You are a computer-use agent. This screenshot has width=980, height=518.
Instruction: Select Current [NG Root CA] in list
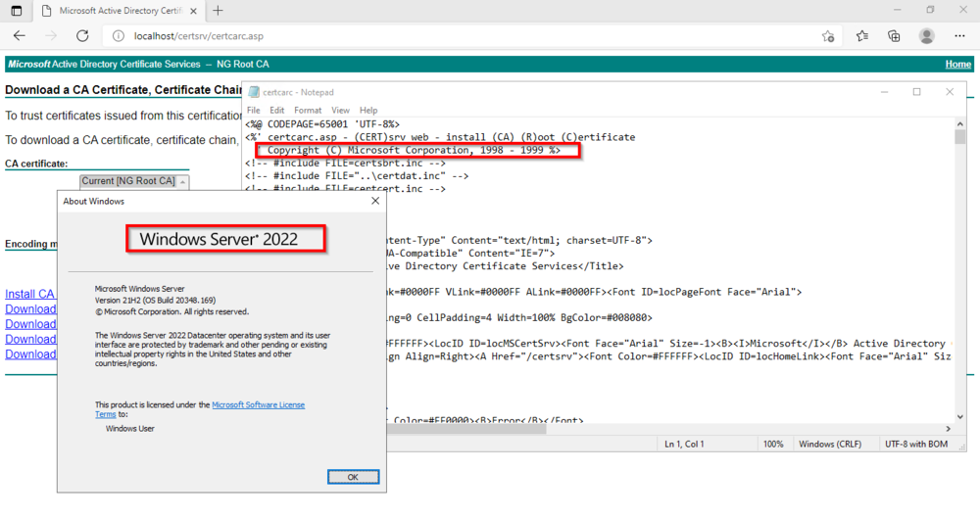pos(128,181)
